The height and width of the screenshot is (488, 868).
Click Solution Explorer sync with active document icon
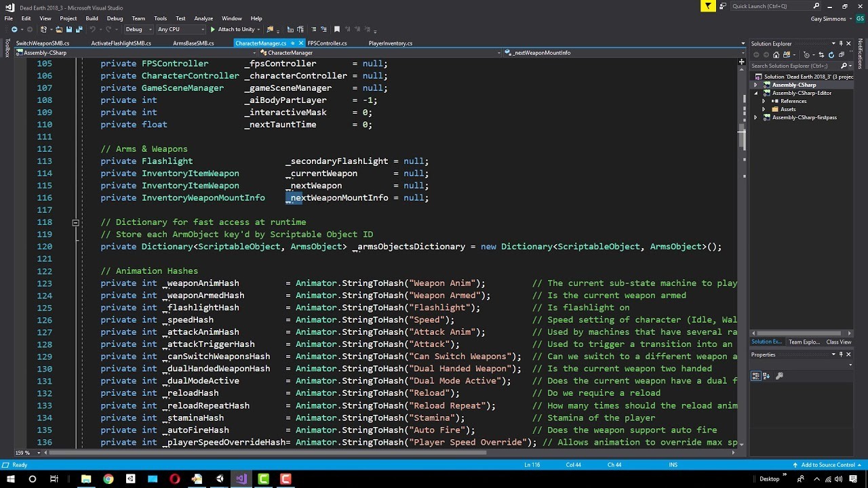coord(821,55)
